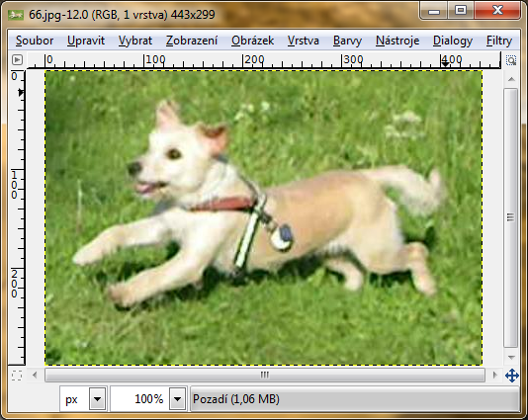Click the right arrow of horizontal scrollbar
Screen dimensions: 528x420
pos(494,375)
